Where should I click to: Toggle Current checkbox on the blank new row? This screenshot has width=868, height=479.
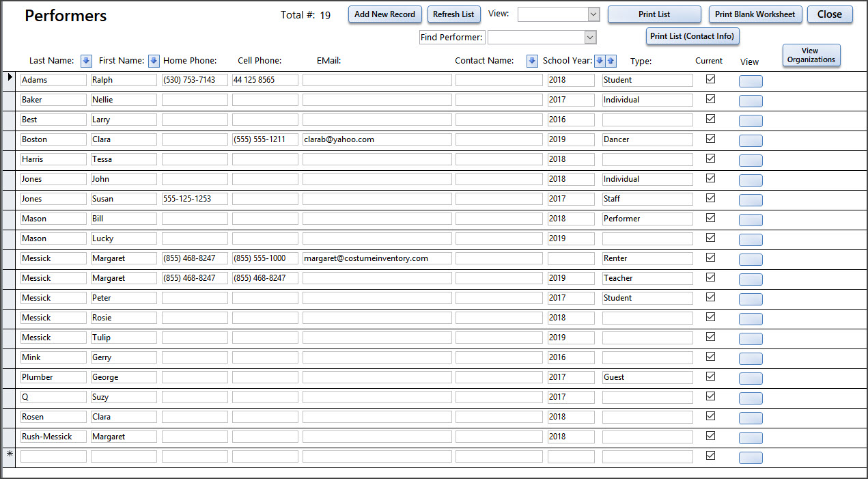pos(710,456)
